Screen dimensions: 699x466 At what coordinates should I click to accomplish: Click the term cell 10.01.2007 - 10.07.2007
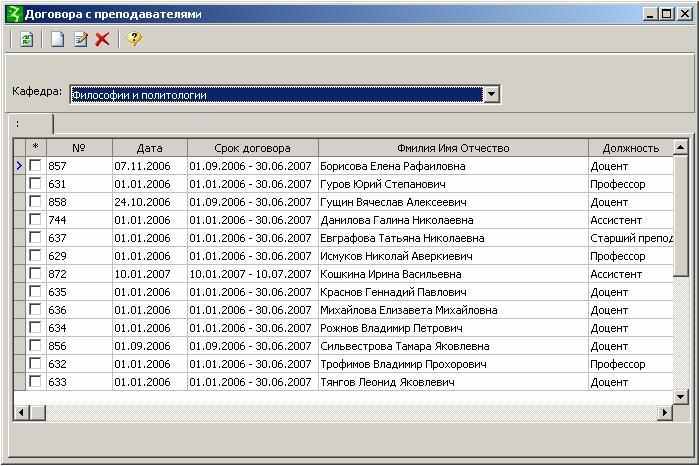253,274
